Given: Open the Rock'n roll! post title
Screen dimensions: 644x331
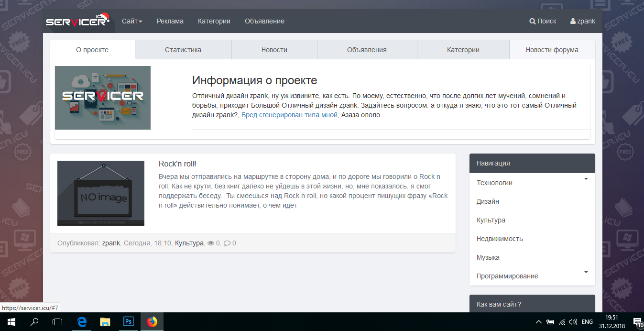Looking at the screenshot, I should 177,164.
